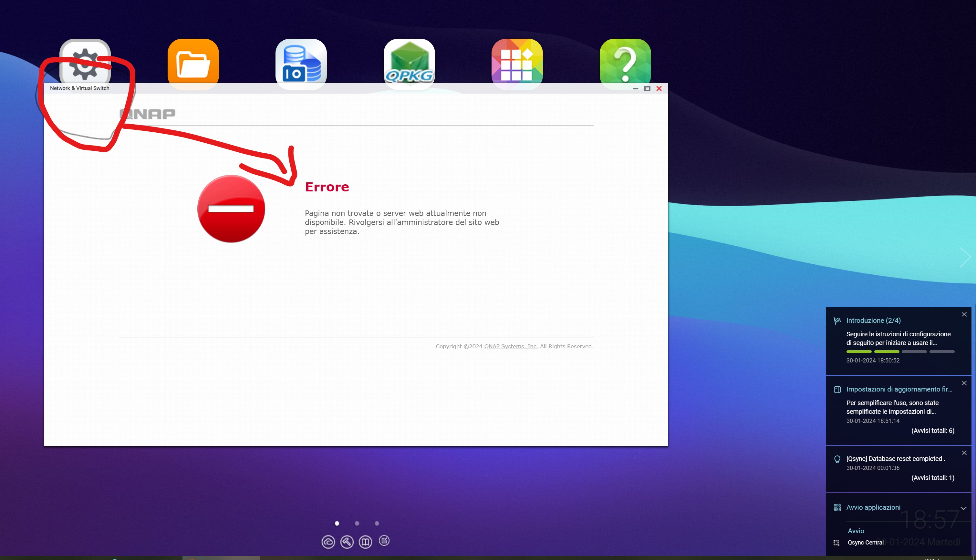The image size is (976, 560).
Task: Switch to second desktop page dot
Action: (x=357, y=524)
